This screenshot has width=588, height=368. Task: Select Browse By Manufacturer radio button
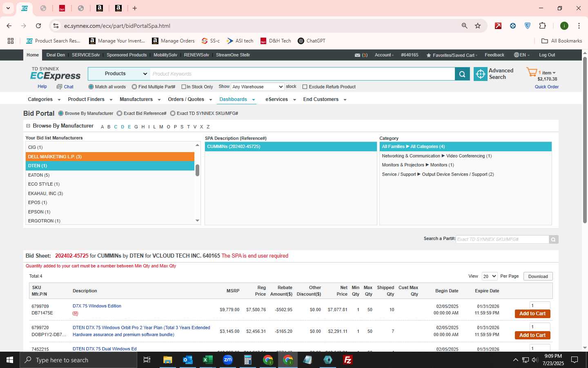[x=61, y=113]
